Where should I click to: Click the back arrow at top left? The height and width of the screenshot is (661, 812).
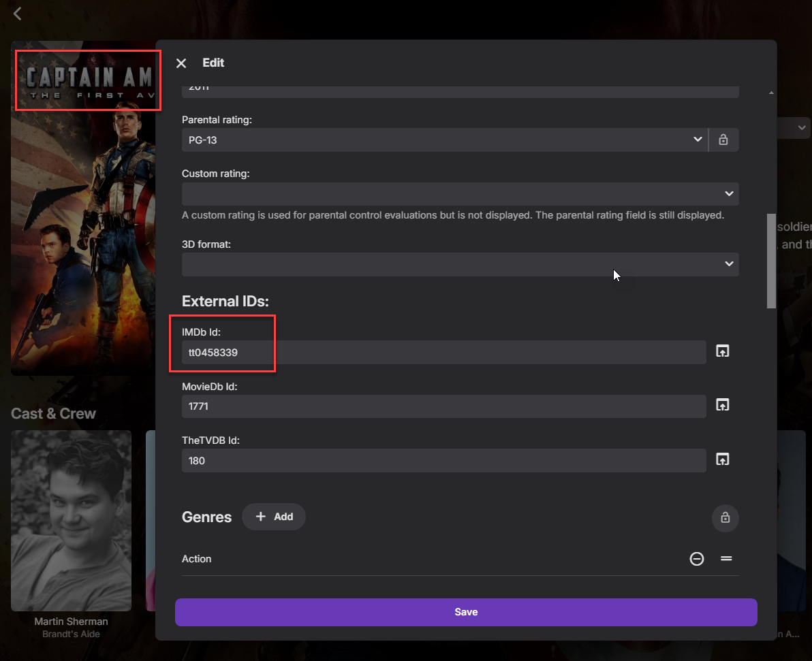18,14
